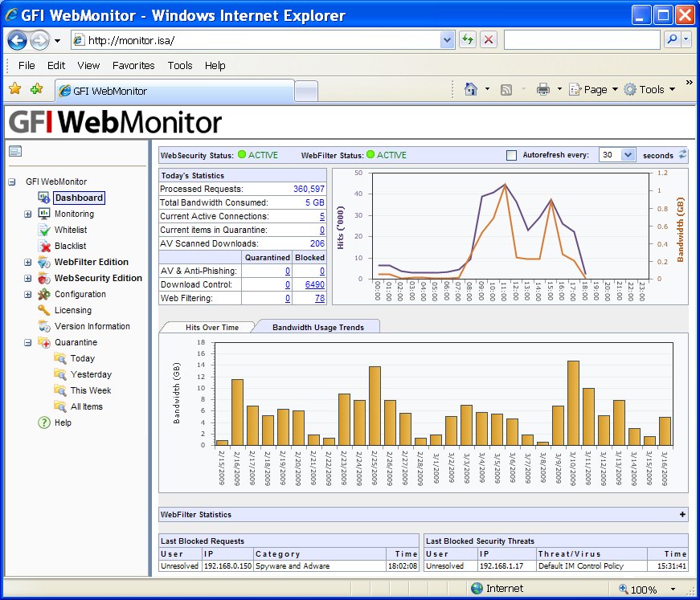Open Current items in Quarantine link
Screen dimensions: 700x600
pos(322,231)
